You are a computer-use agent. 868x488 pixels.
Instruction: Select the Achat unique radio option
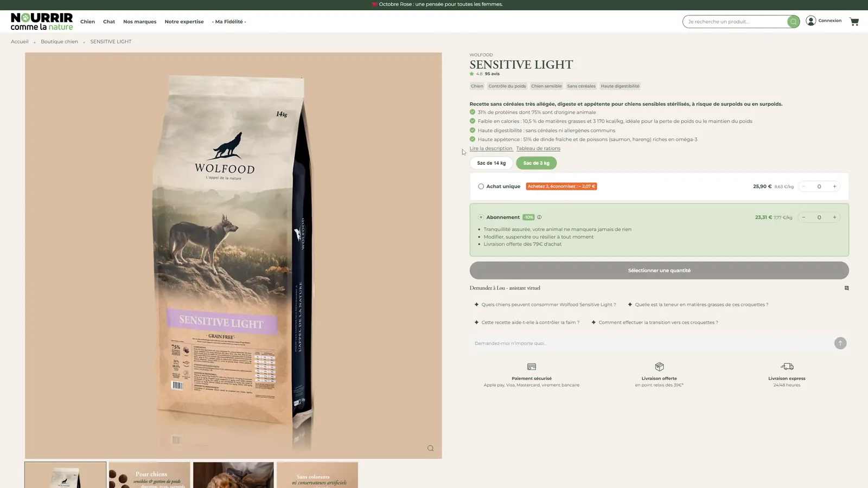click(x=481, y=187)
